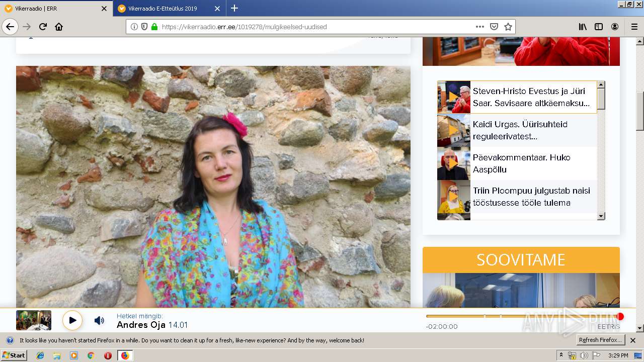Image resolution: width=644 pixels, height=362 pixels.
Task: Open the Firefox home page
Action: point(59,27)
